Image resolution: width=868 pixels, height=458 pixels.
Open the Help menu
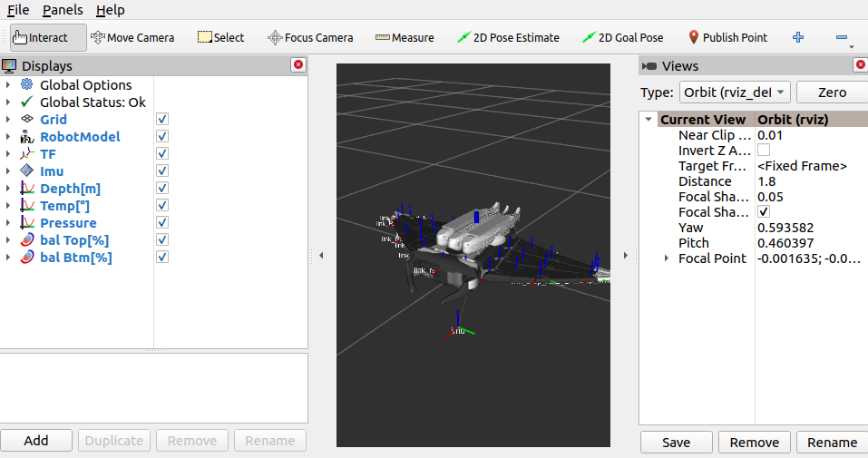point(110,10)
